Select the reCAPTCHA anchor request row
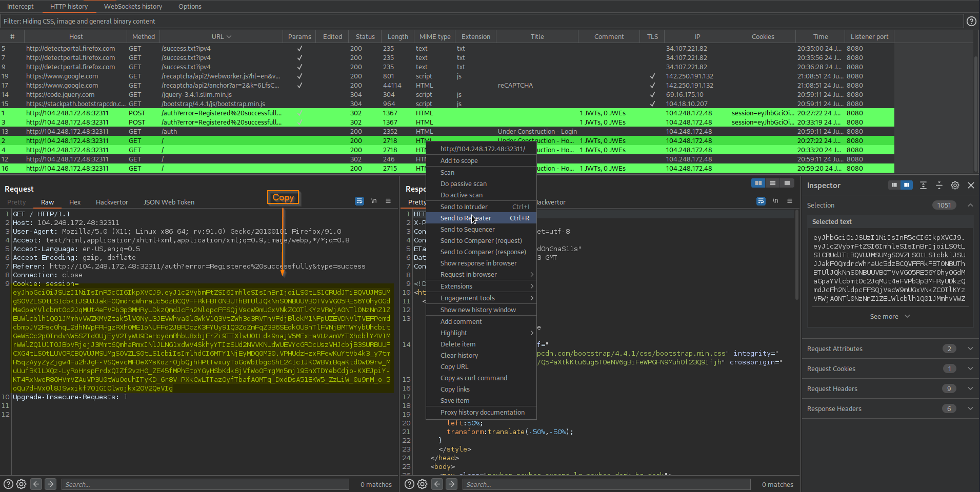 coord(447,85)
